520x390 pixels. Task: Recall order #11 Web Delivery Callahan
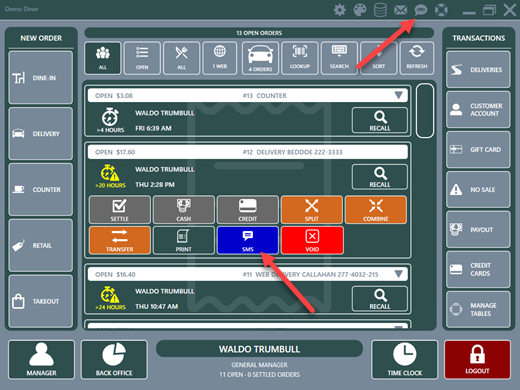(380, 299)
